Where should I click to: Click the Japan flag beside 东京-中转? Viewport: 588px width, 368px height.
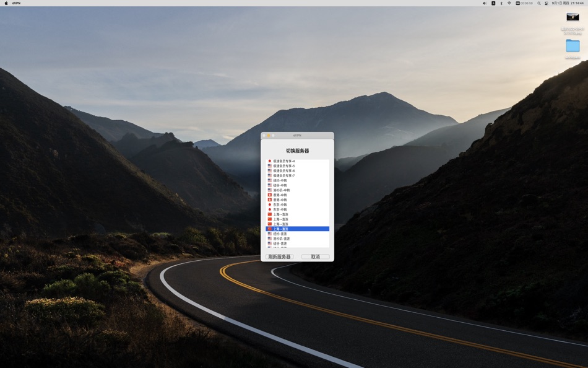click(270, 204)
